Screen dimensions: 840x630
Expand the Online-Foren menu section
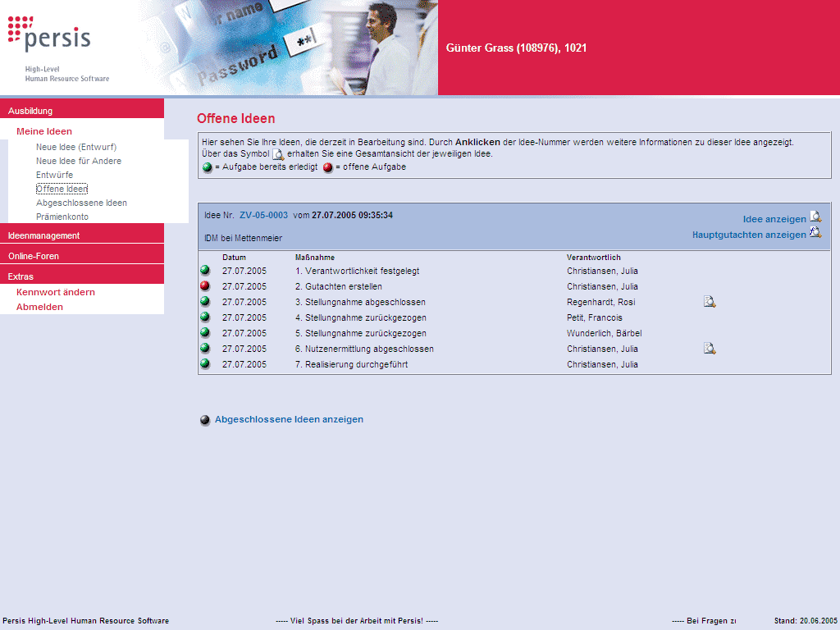click(33, 256)
